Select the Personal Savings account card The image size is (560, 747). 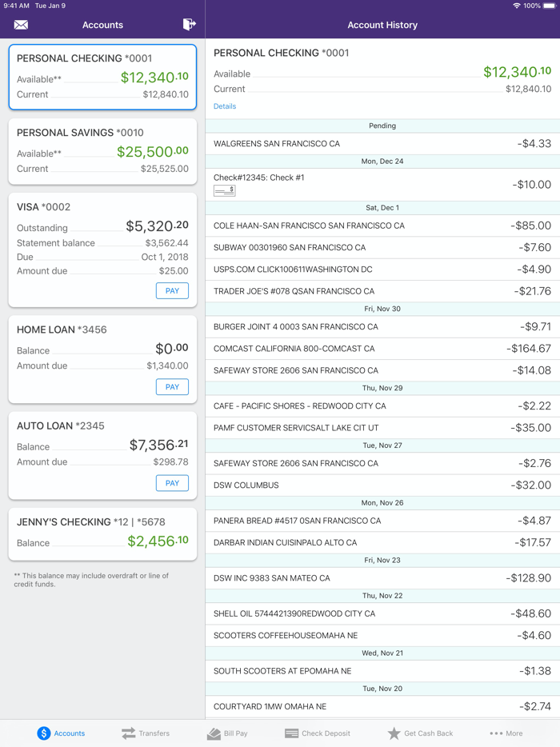(x=102, y=150)
